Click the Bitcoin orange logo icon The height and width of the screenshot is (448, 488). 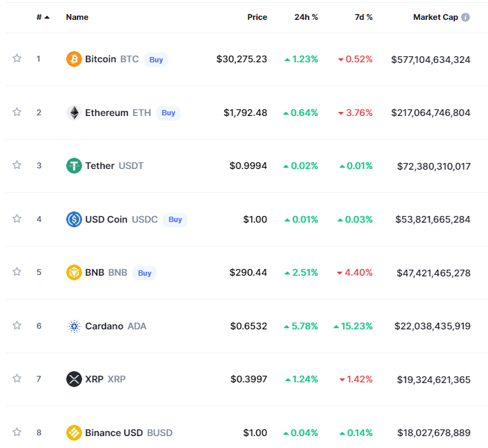[74, 59]
